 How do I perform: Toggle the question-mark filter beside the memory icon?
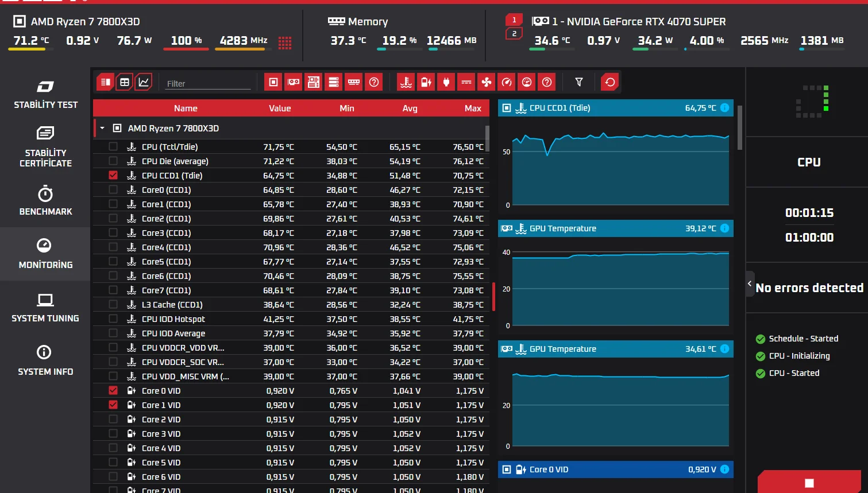pyautogui.click(x=374, y=82)
